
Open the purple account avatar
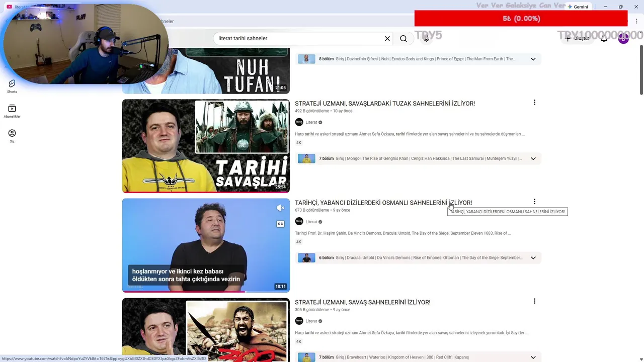(x=623, y=38)
